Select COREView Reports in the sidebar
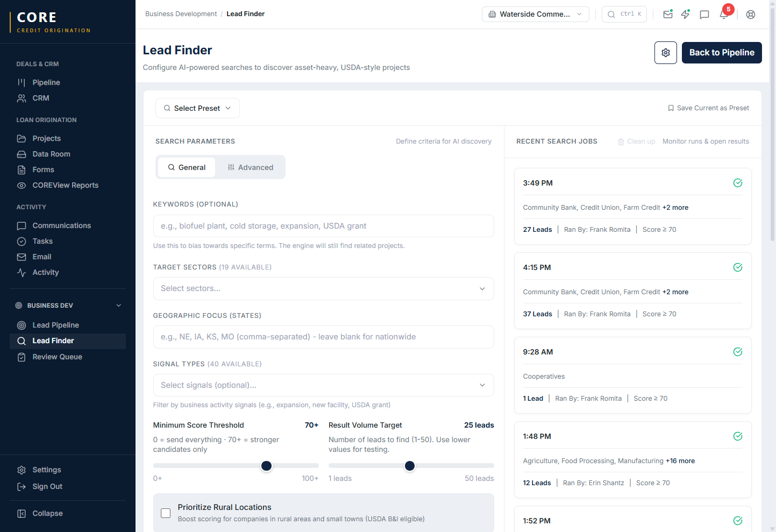Screen dimensions: 776x532 (67, 185)
